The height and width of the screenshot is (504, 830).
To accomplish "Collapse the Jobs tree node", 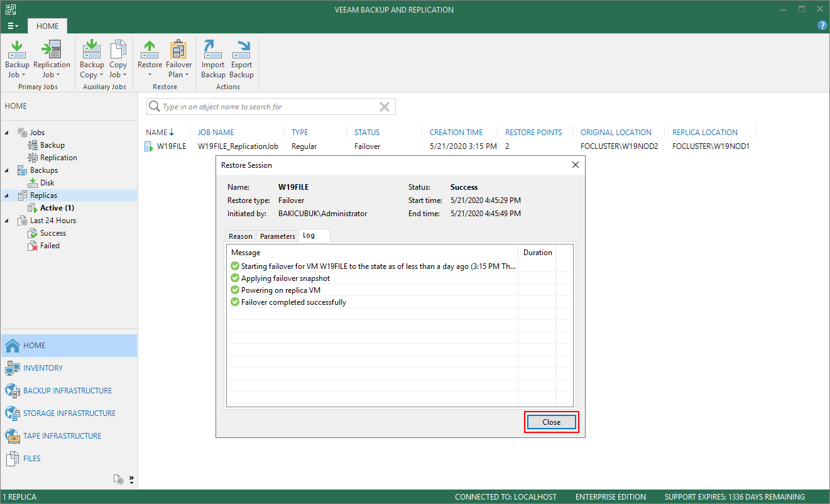I will click(7, 133).
